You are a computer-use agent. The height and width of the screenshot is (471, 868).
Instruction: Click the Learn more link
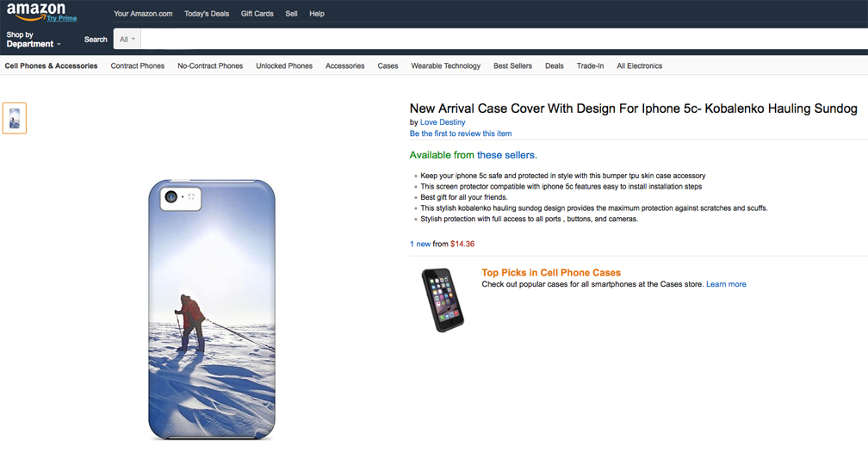(x=726, y=284)
